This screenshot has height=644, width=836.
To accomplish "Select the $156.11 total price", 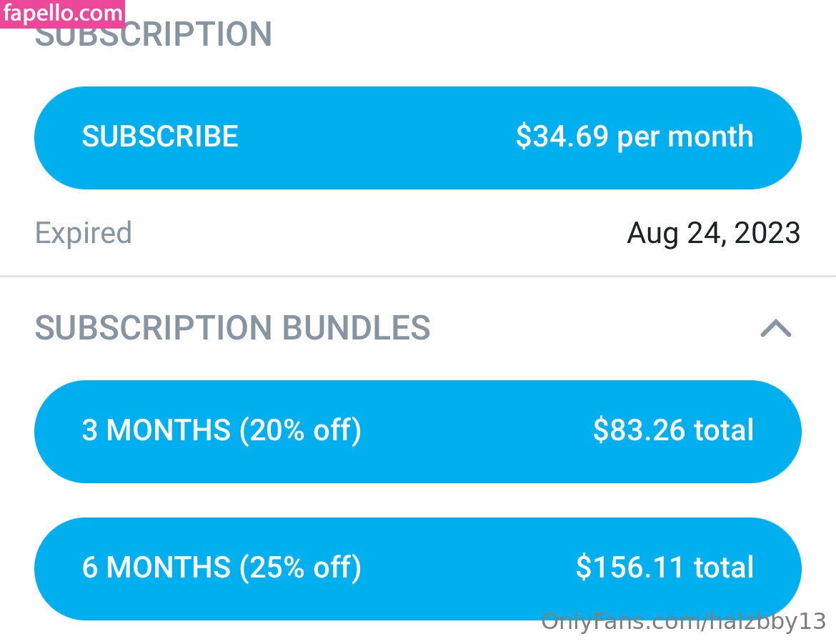I will coord(665,568).
